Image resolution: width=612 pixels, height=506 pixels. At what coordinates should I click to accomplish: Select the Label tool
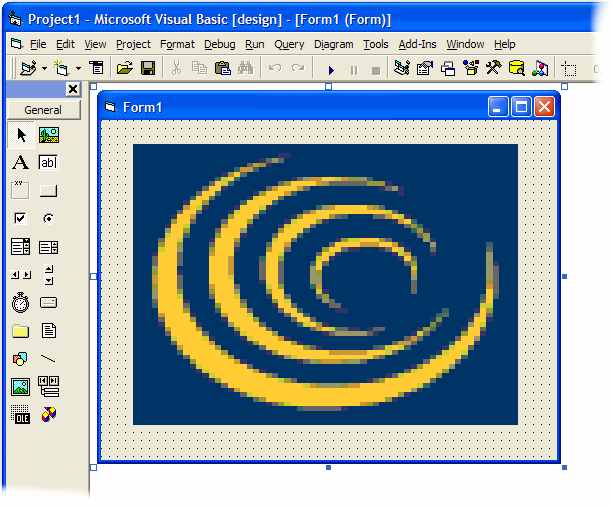point(20,162)
